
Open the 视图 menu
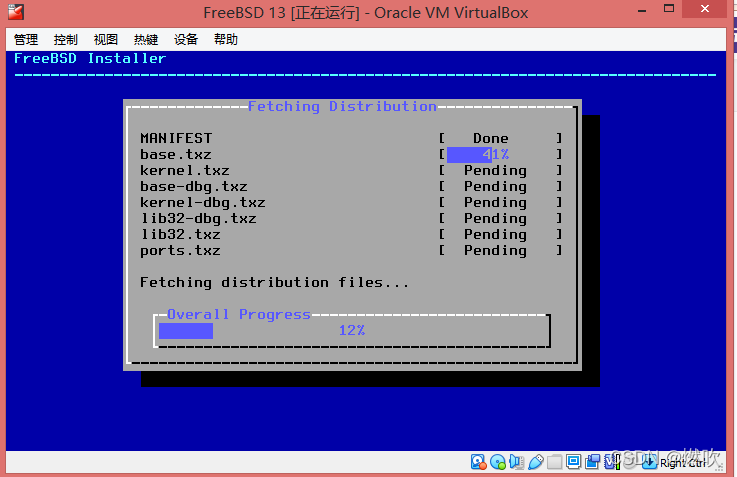(x=106, y=39)
